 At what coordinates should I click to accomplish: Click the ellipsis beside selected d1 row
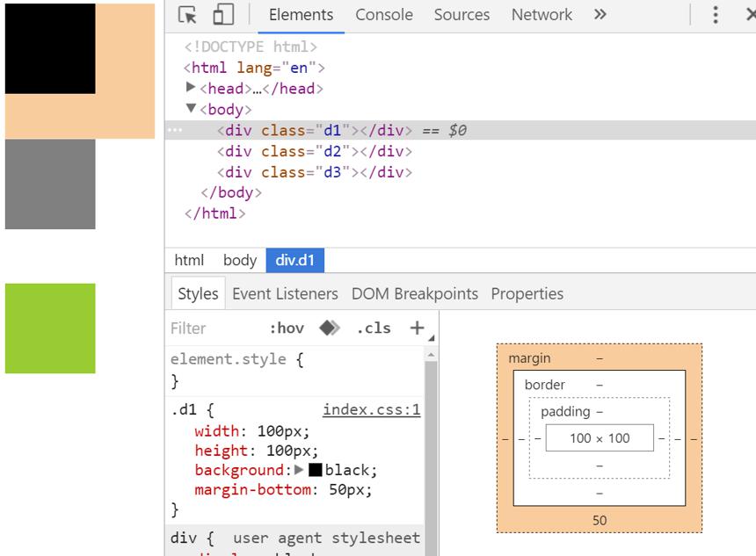(175, 130)
